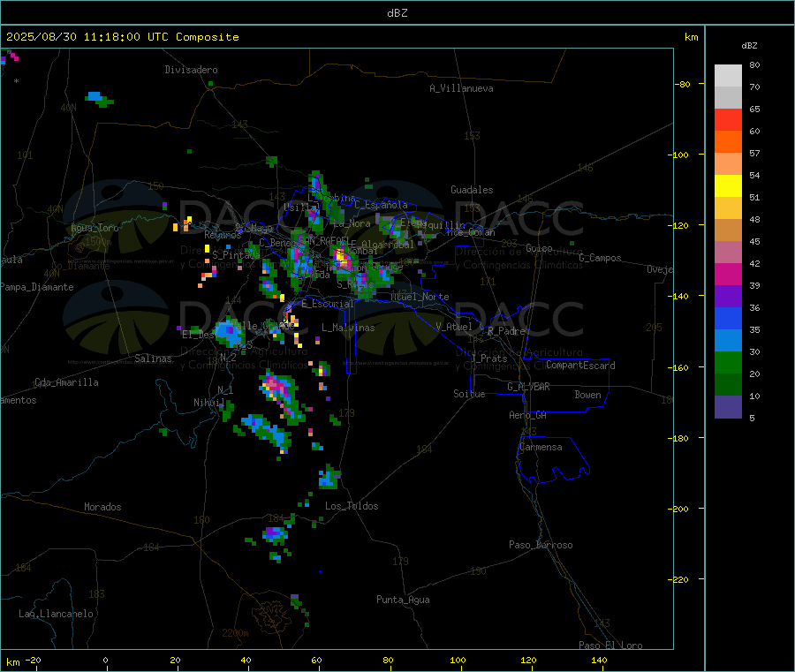The image size is (795, 672).
Task: Click the 100 km horizontal axis tick
Action: pyautogui.click(x=458, y=660)
